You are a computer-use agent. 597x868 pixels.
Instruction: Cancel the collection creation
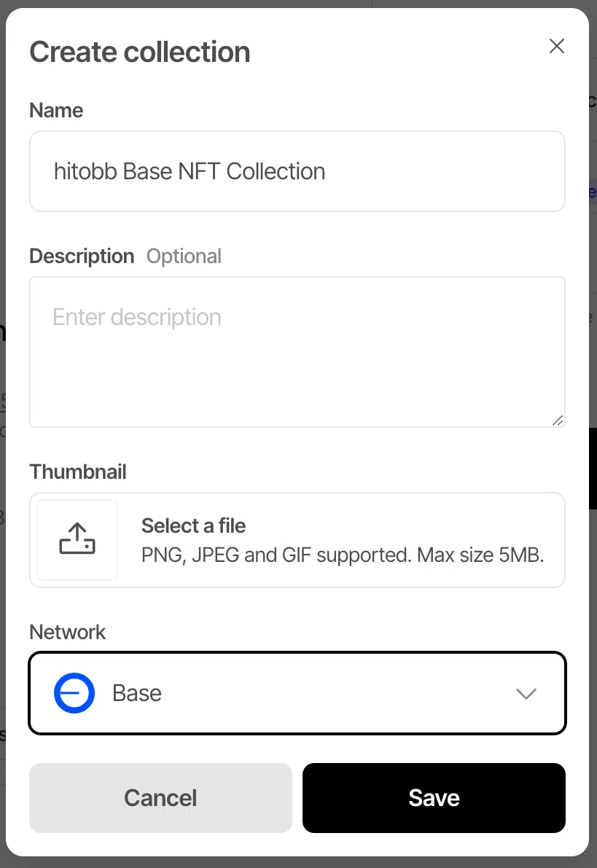pos(160,798)
